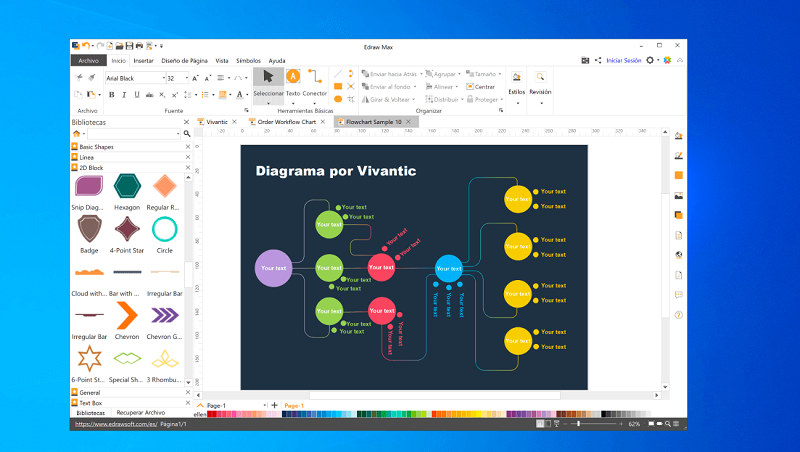Insert the Hexagon shape from library
This screenshot has width=800, height=452.
pos(126,186)
